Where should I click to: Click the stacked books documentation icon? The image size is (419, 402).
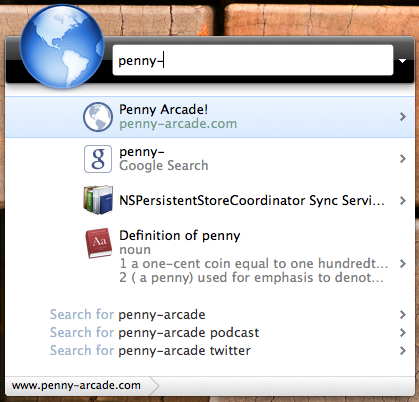(x=98, y=200)
